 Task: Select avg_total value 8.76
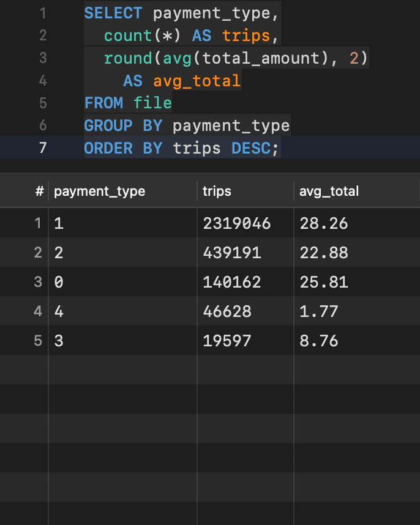(x=319, y=341)
